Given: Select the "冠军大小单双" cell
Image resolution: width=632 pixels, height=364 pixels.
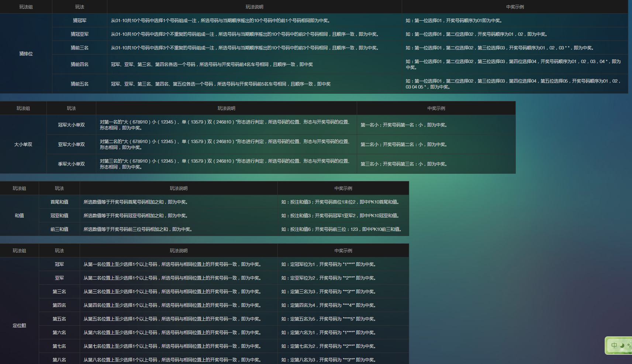Looking at the screenshot, I should tap(71, 125).
